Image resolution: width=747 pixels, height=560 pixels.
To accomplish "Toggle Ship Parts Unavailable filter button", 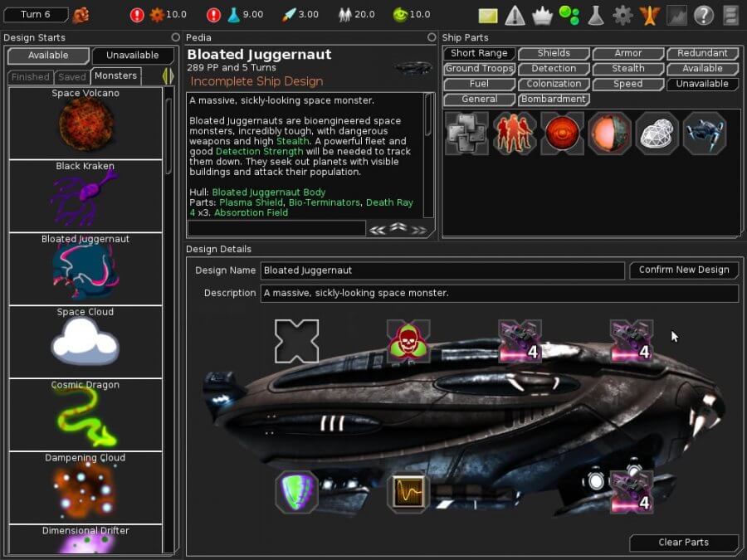I will click(702, 84).
